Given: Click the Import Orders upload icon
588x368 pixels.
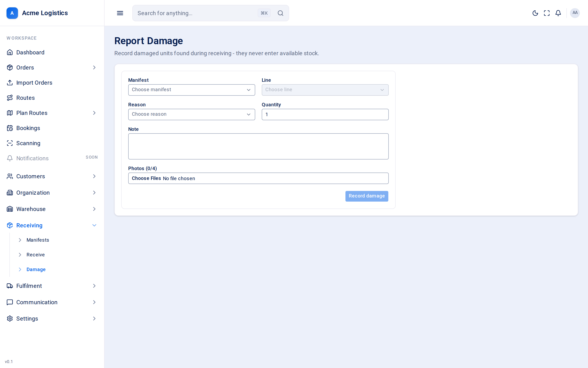Looking at the screenshot, I should 10,83.
